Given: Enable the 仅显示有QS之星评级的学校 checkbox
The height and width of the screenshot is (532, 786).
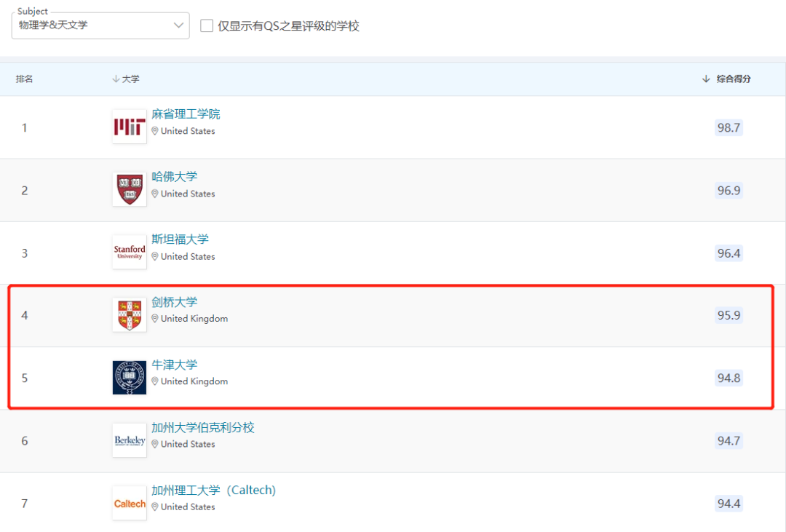Looking at the screenshot, I should 207,25.
